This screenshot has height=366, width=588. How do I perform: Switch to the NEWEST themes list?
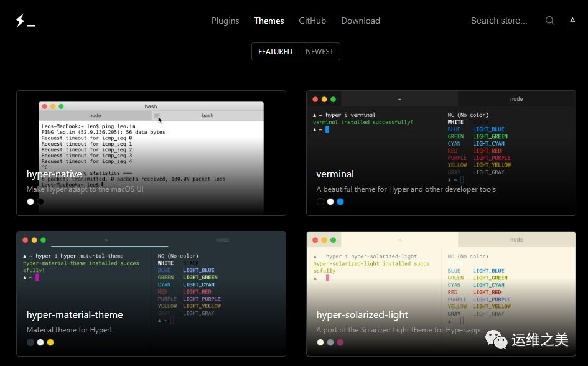click(x=319, y=52)
